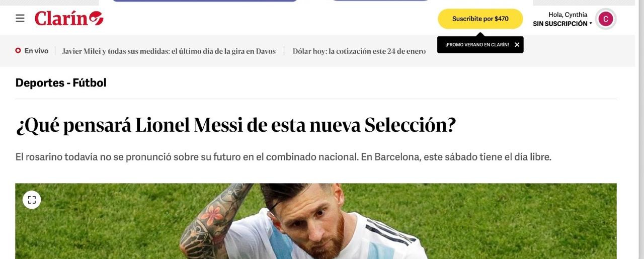Screen dimensions: 644x259
Task: Click the left purple ad banner at top
Action: pyautogui.click(x=205, y=1)
